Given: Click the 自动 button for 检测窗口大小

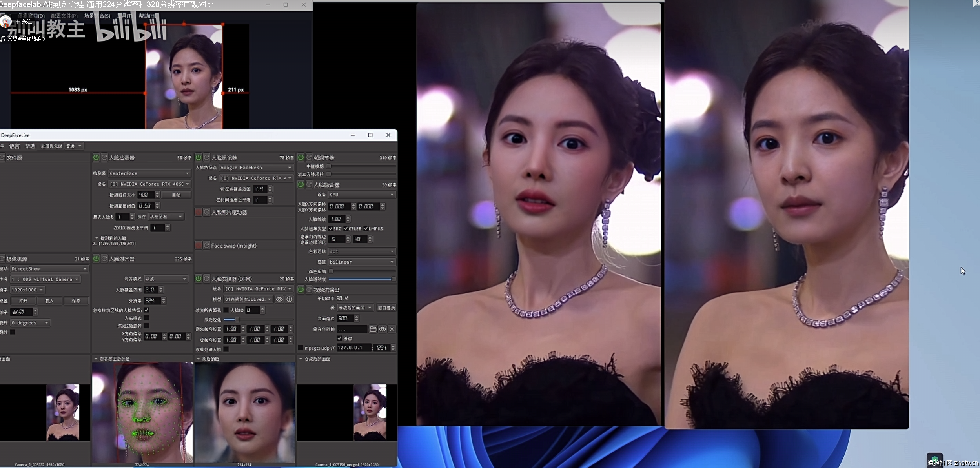Looking at the screenshot, I should pyautogui.click(x=176, y=195).
